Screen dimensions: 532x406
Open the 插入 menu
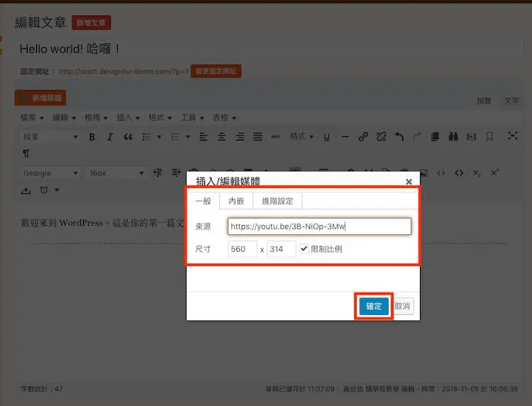[x=128, y=118]
